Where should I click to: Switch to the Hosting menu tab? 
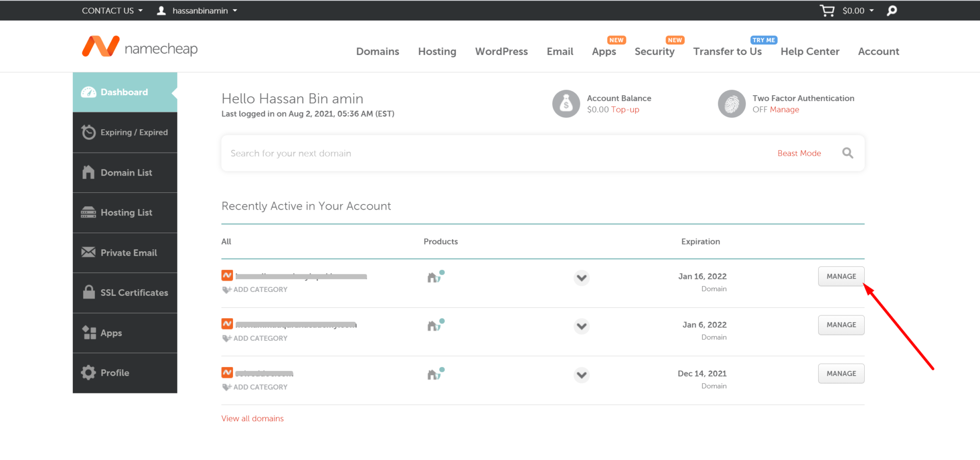click(x=437, y=51)
